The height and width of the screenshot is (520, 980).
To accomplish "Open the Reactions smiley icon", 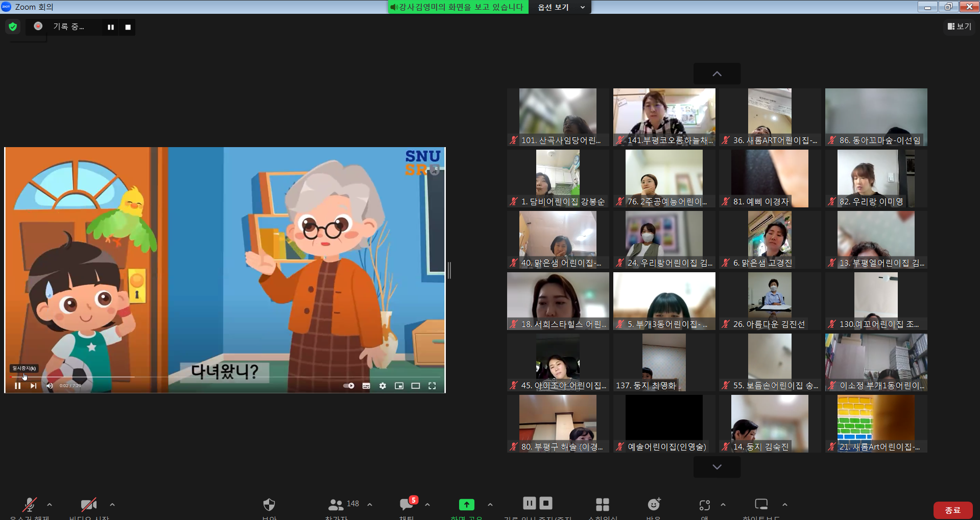I will point(654,505).
